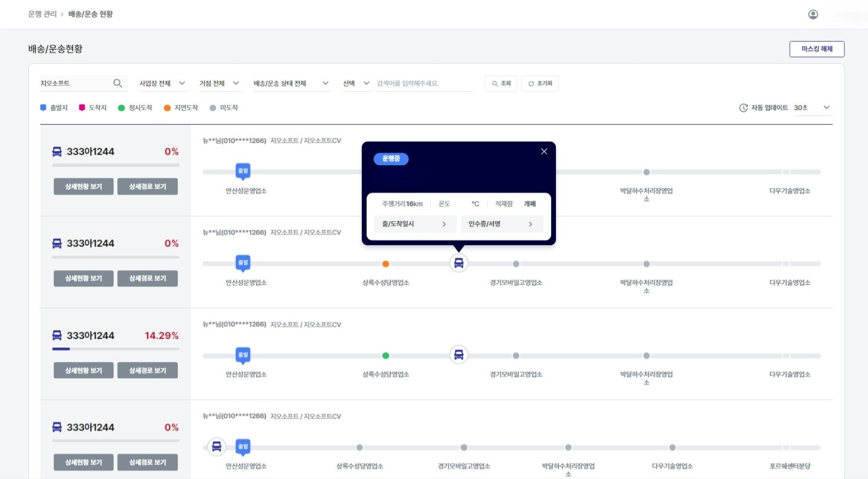This screenshot has width=868, height=479.
Task: Go to 운행 관리 in the breadcrumb
Action: pyautogui.click(x=42, y=14)
